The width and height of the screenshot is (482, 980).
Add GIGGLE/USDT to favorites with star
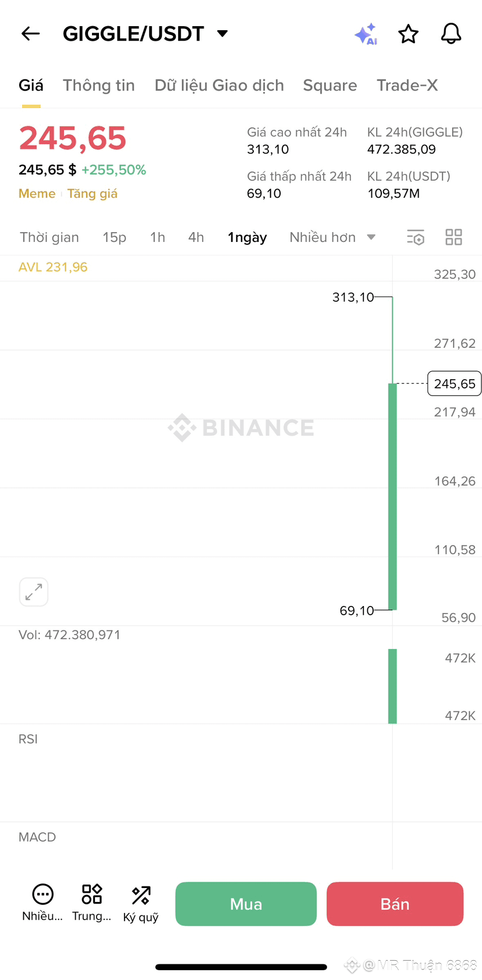(x=409, y=34)
